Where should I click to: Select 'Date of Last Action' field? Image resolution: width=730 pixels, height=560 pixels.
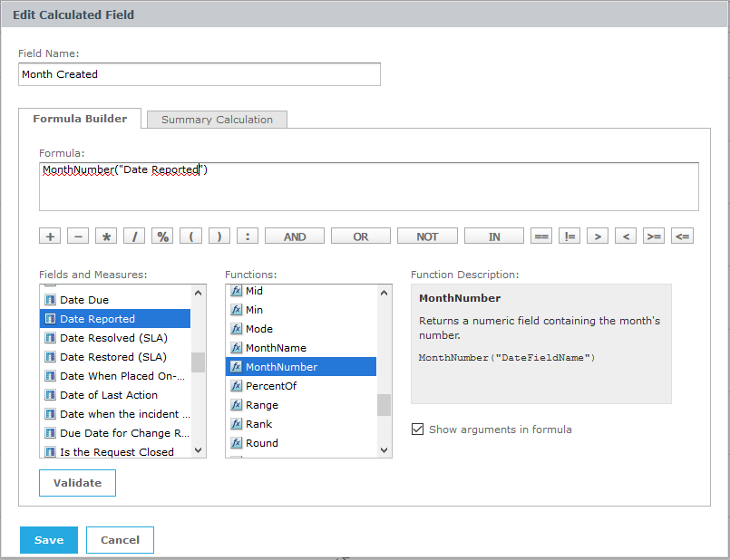115,395
